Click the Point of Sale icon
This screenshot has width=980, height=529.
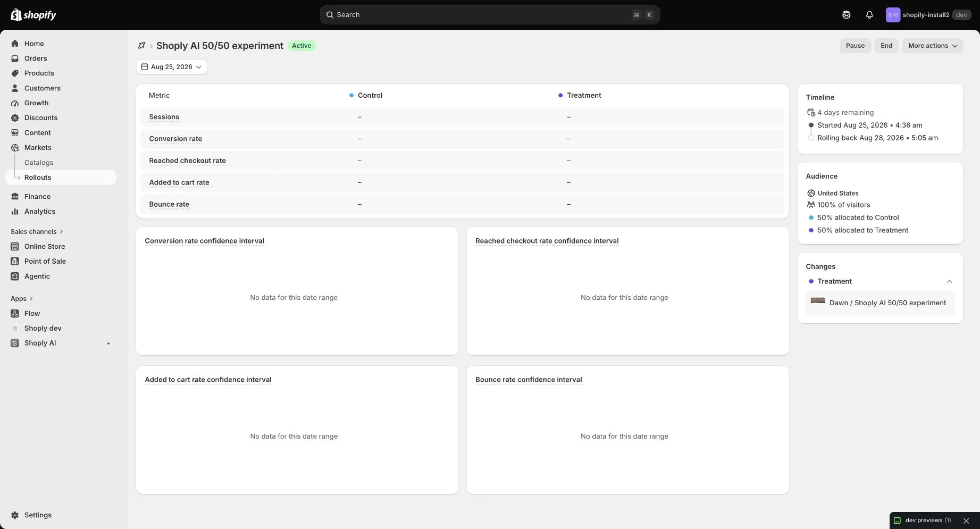coord(15,262)
